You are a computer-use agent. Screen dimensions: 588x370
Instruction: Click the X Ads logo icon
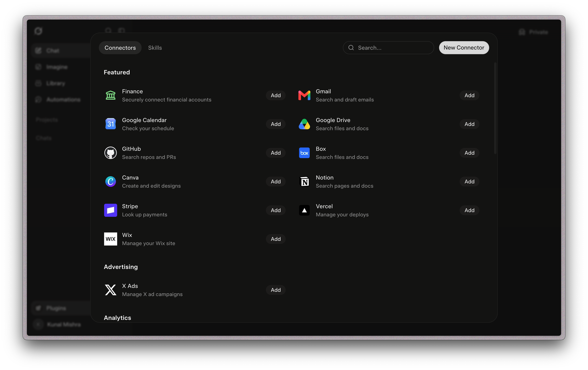(111, 290)
